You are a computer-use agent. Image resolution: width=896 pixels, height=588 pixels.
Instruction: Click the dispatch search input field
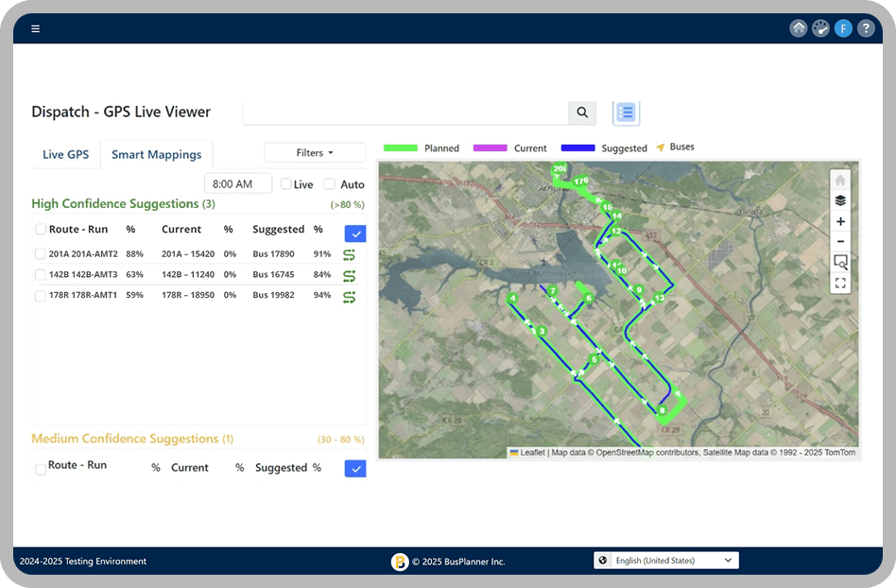405,112
